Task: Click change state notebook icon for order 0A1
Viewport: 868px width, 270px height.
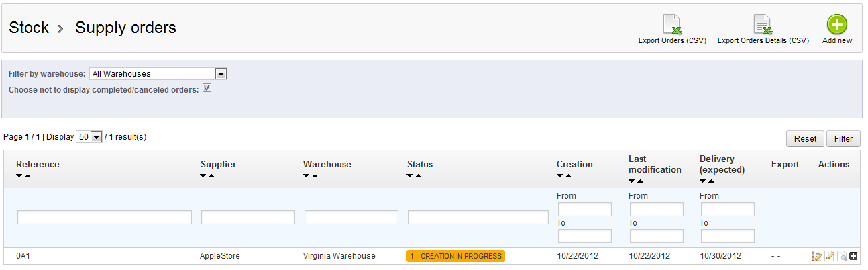Action: pos(816,256)
